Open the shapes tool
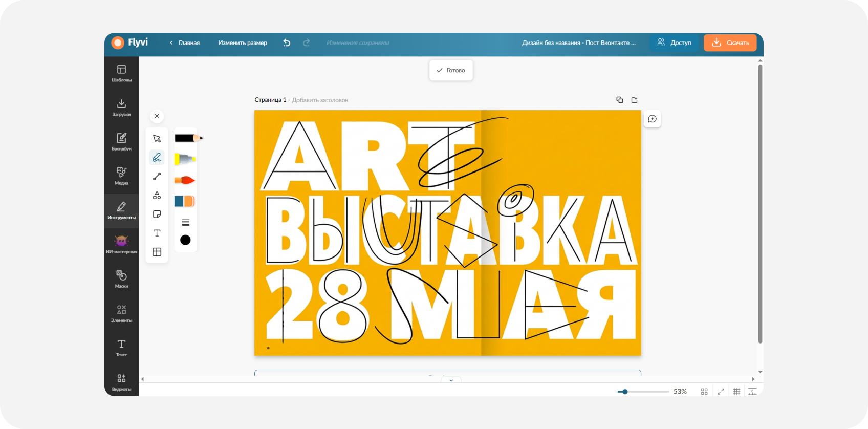 pos(157,195)
